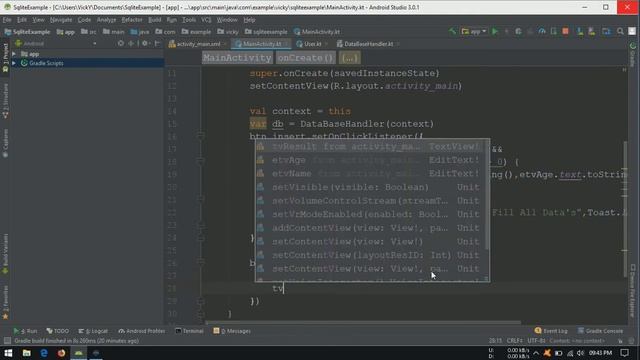Open SDK Manager toolbar icon

point(591,31)
